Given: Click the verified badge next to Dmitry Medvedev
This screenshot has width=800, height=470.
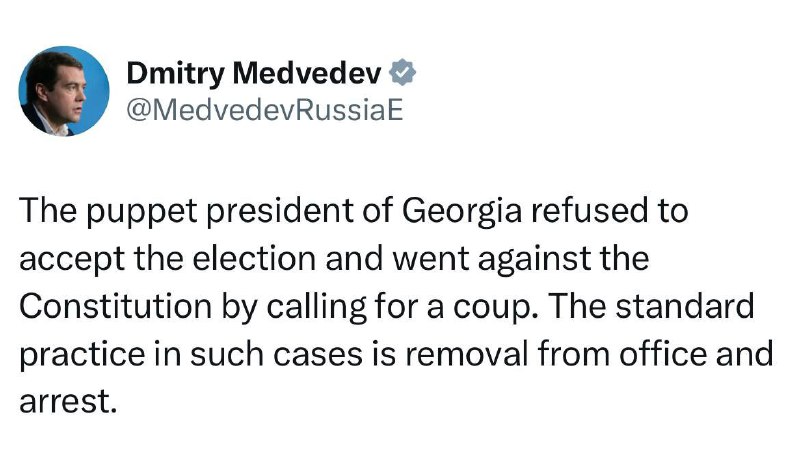Looking at the screenshot, I should [x=403, y=73].
